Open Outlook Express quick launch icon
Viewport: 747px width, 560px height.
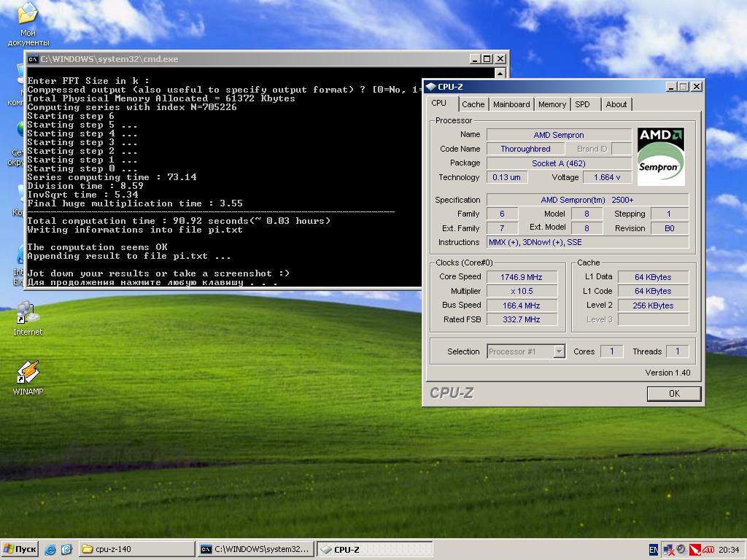tap(66, 549)
